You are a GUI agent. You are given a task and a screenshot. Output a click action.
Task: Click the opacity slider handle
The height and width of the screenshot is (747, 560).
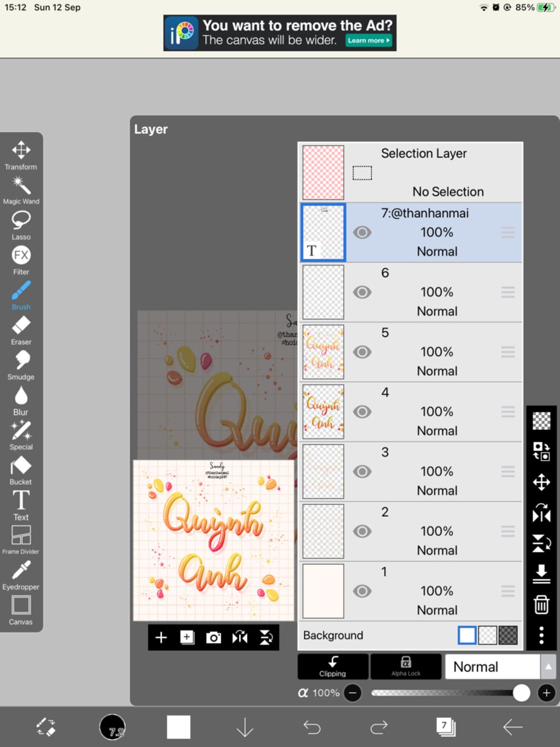point(521,693)
